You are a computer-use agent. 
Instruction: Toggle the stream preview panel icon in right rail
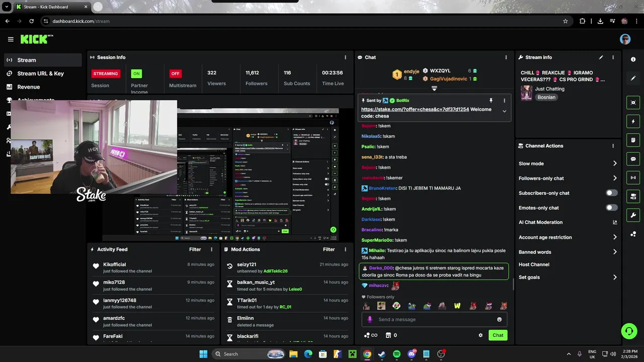click(633, 103)
